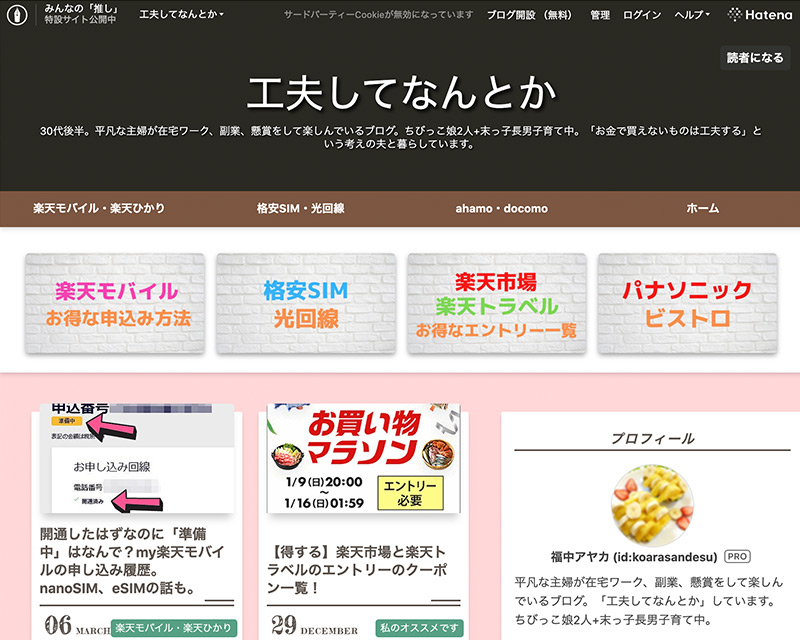Click the ログイン link
Screen dimensions: 800x640
click(x=642, y=15)
